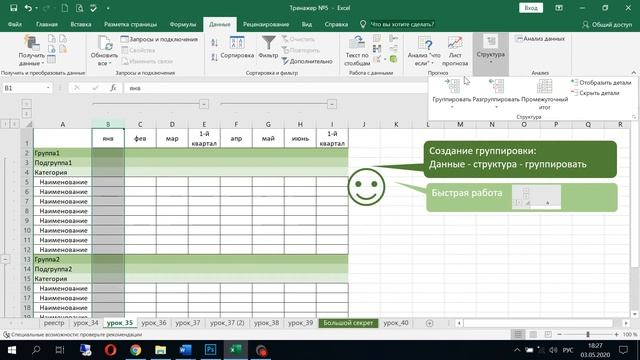Open the Большой секрет sheet tab
This screenshot has height=360, width=640.
tap(348, 323)
